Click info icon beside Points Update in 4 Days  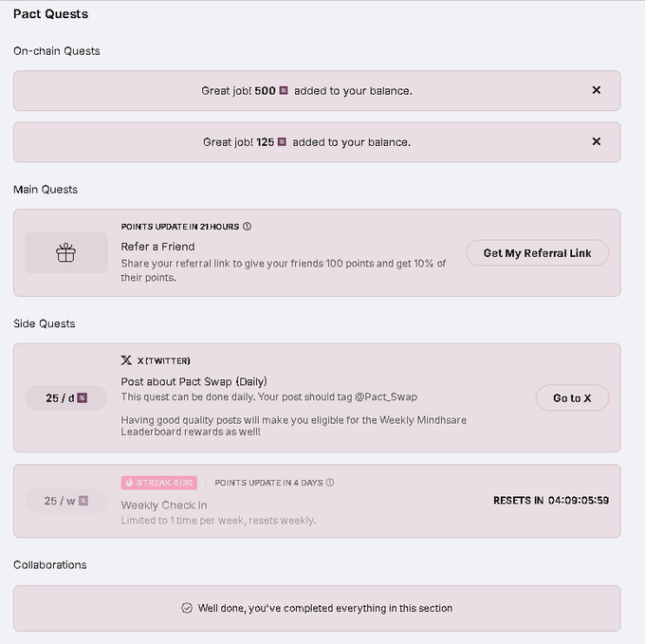click(330, 483)
